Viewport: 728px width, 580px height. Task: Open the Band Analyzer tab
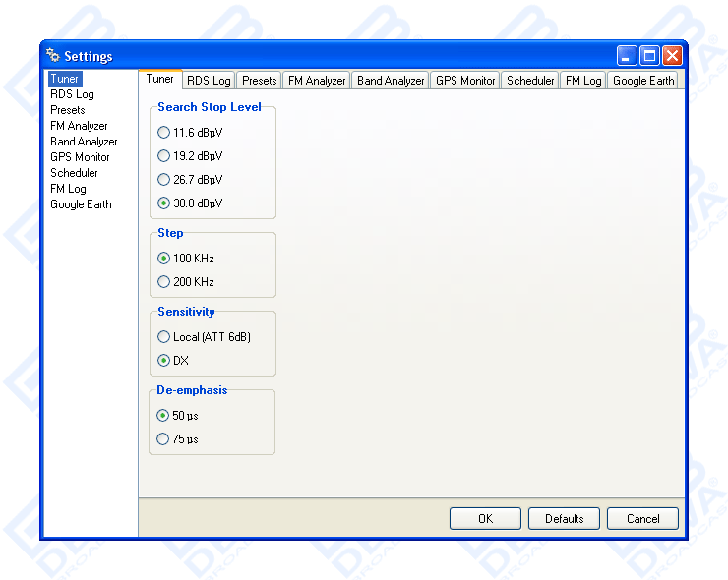(x=391, y=81)
